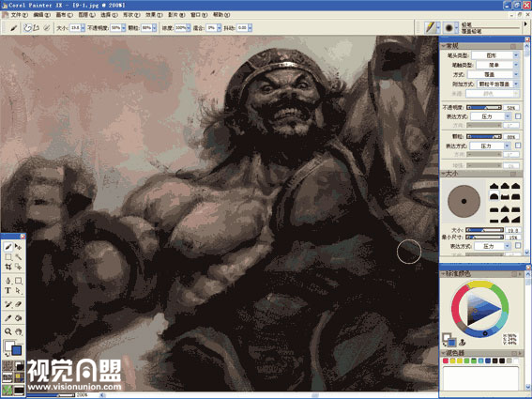Toggle checkbox beside opacity expression dropdown
Screen dimensions: 532x399
point(518,116)
